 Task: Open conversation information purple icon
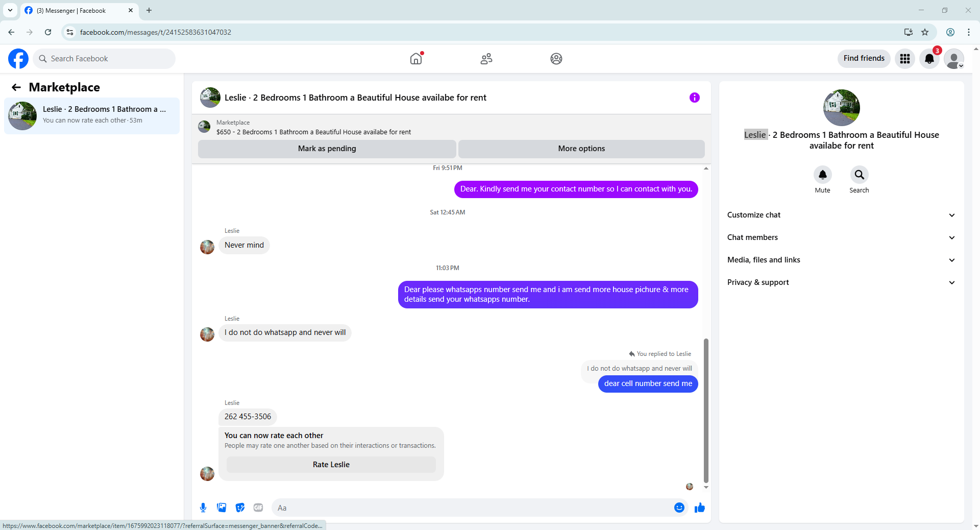click(x=695, y=98)
